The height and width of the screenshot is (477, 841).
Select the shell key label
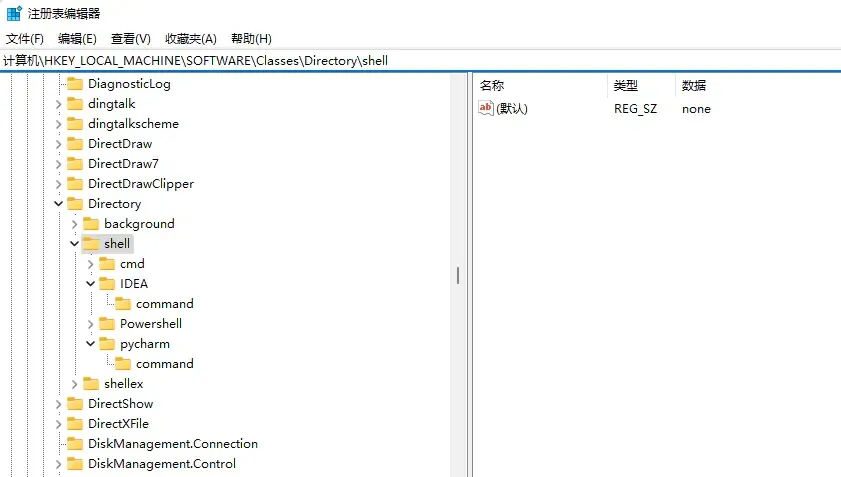tap(117, 244)
